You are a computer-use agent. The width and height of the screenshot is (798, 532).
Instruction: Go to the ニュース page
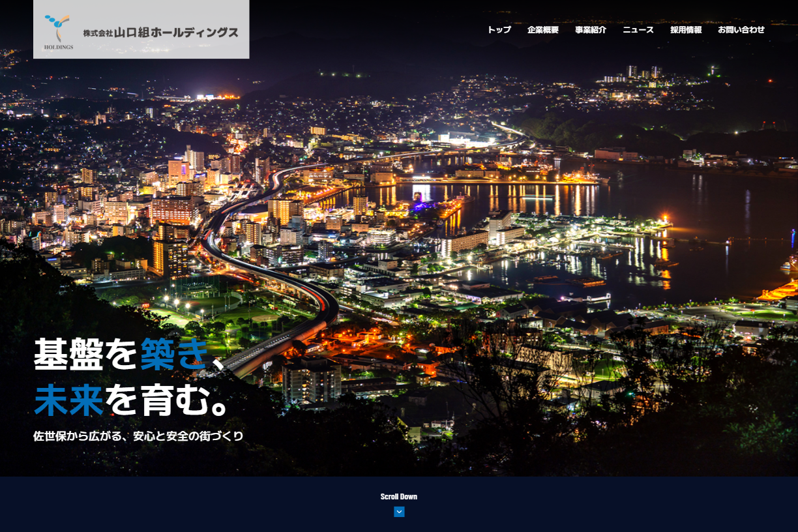tap(638, 30)
